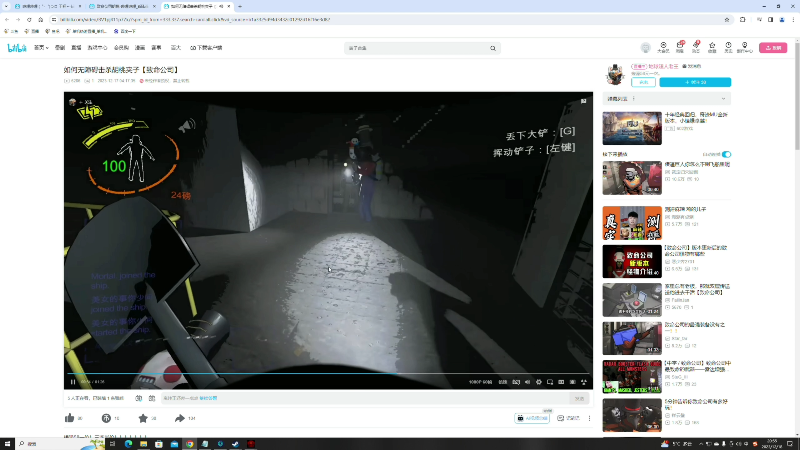Bookmark this page with the star icon
800x450 pixels.
[727, 19]
